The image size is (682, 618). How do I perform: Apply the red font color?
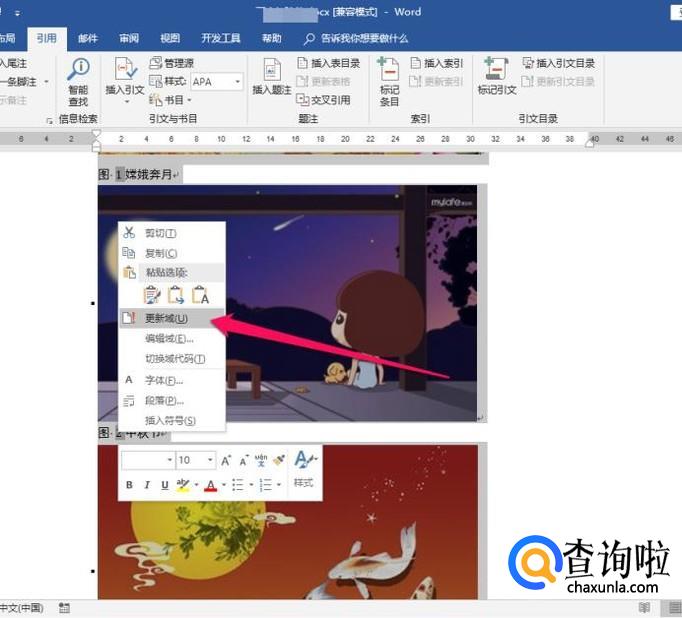(x=211, y=484)
